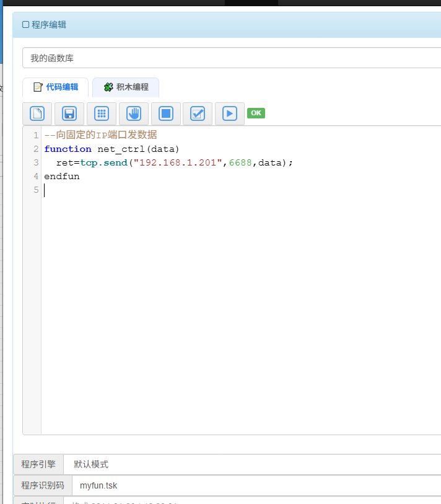This screenshot has height=504, width=441.
Task: Click line number 5 in gutter
Action: pyautogui.click(x=36, y=190)
